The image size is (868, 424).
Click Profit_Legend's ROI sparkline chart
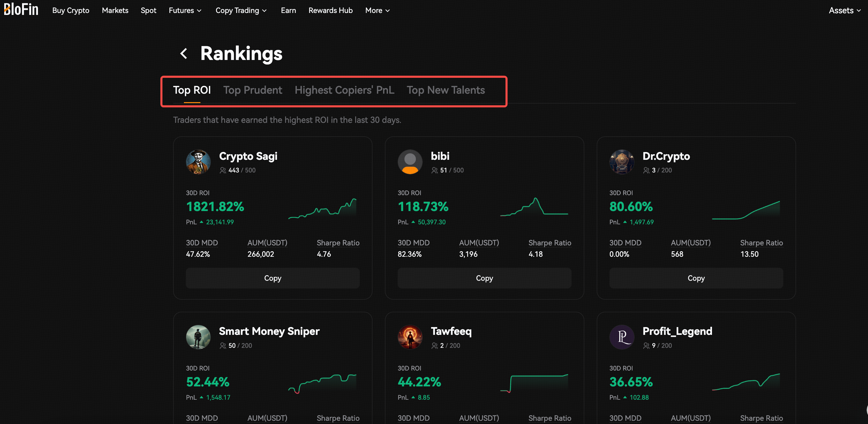click(746, 382)
